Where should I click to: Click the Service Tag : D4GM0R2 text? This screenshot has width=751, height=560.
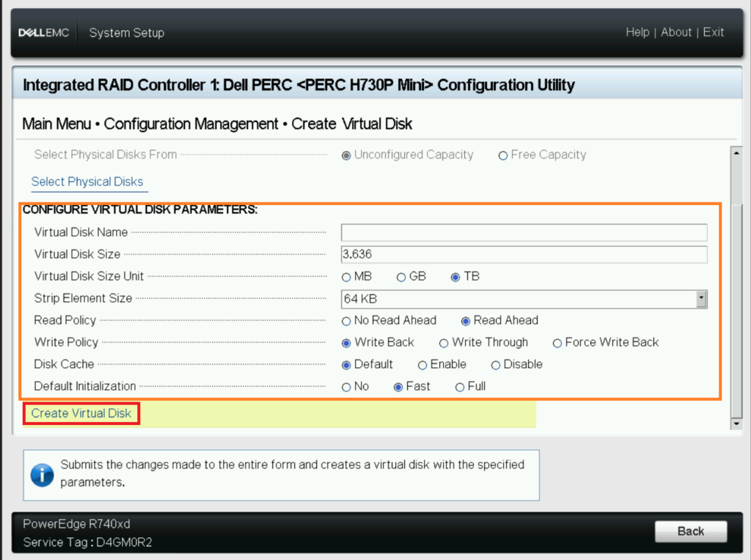[x=88, y=542]
